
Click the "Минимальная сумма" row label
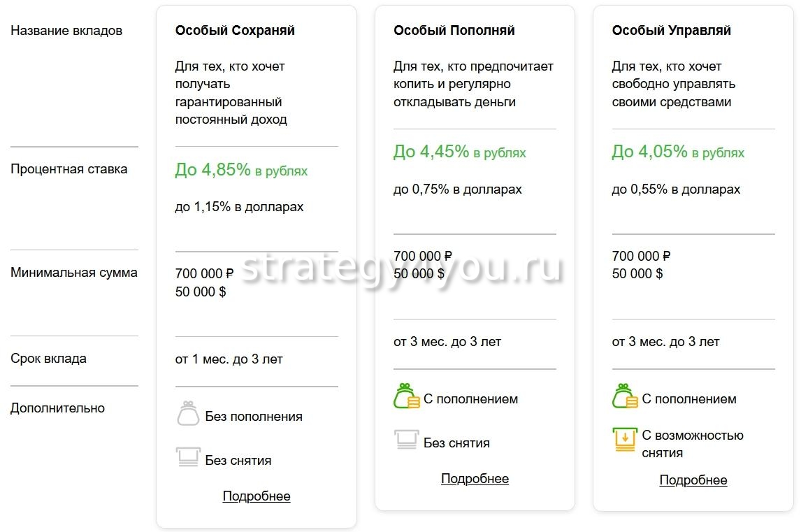tap(74, 273)
